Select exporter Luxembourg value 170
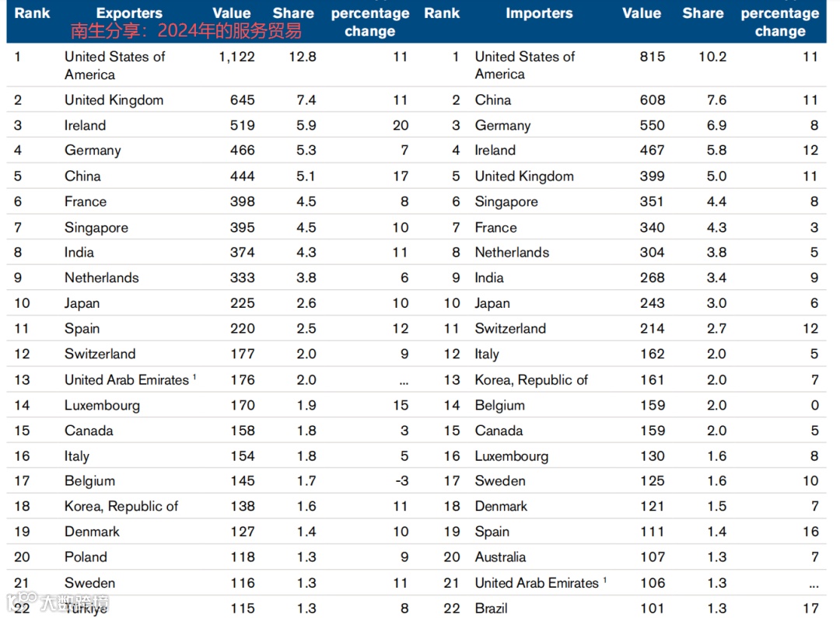Image resolution: width=840 pixels, height=618 pixels. coord(242,406)
